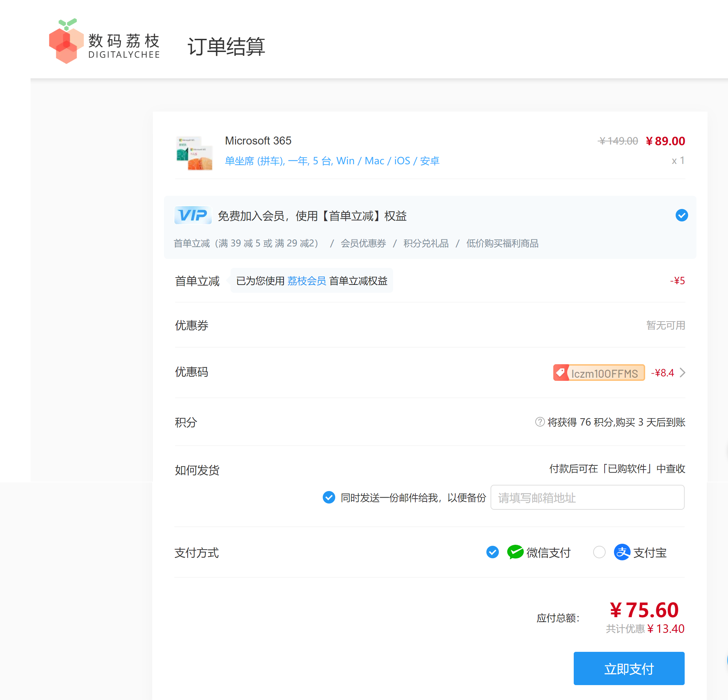Click the 共计优惠 ¥13.40 savings text
The width and height of the screenshot is (728, 700).
click(645, 629)
